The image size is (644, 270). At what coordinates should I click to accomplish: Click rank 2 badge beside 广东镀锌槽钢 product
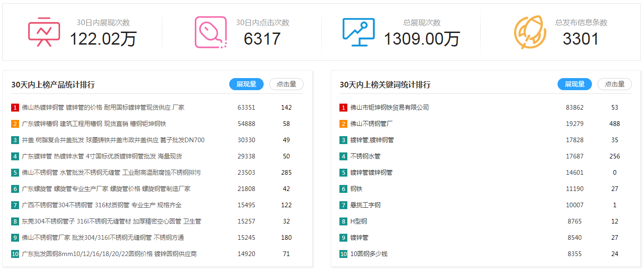pos(15,124)
